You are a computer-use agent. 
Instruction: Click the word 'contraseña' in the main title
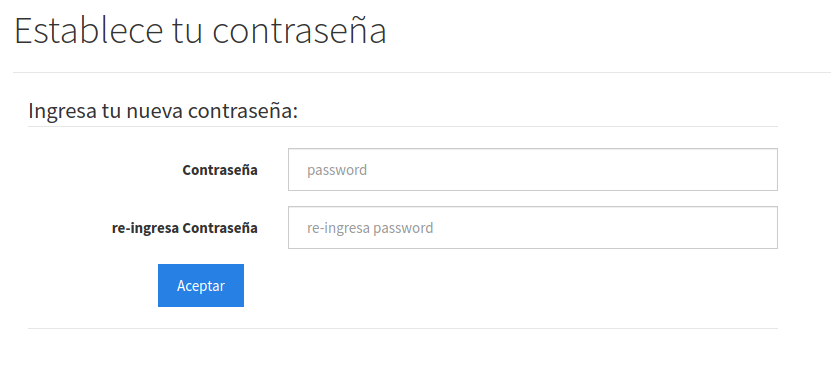pyautogui.click(x=299, y=32)
